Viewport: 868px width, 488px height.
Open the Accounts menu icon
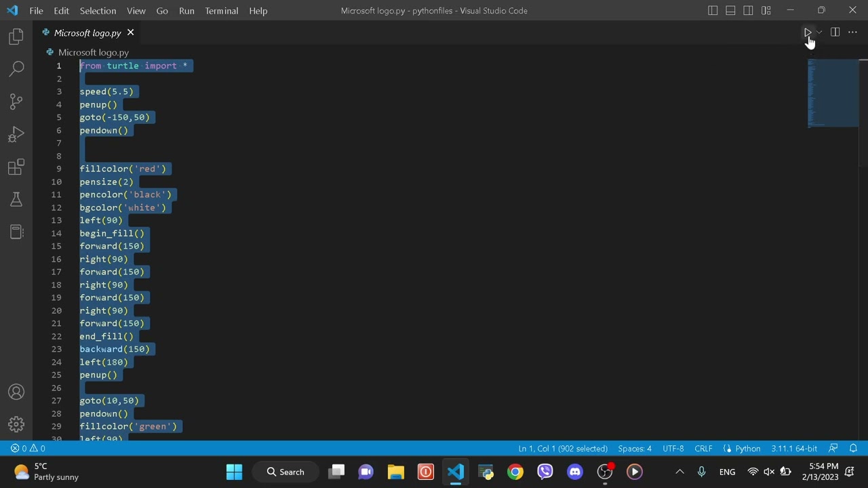pos(16,392)
